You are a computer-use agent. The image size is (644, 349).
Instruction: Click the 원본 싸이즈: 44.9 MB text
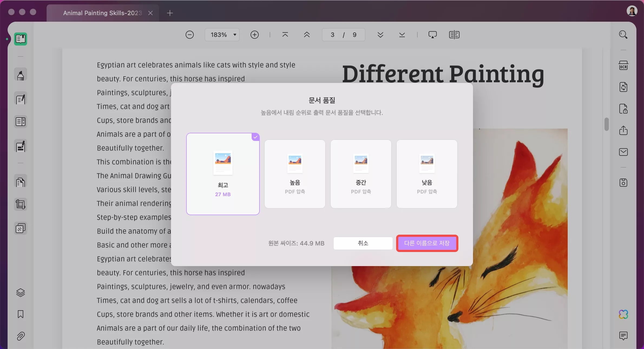(296, 243)
